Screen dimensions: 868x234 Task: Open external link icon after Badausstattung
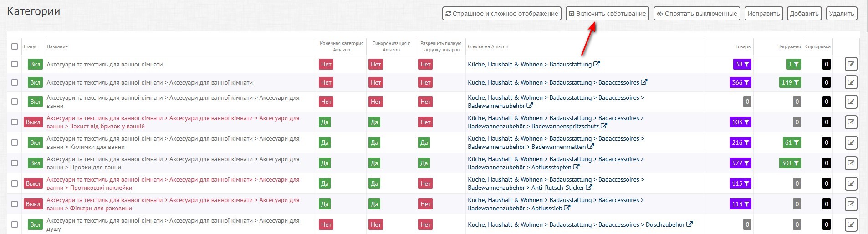597,64
